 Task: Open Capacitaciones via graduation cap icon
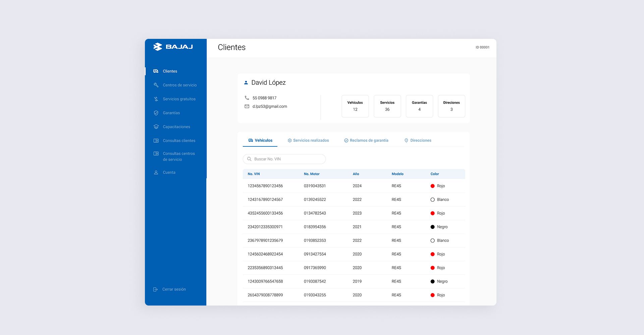coord(156,127)
